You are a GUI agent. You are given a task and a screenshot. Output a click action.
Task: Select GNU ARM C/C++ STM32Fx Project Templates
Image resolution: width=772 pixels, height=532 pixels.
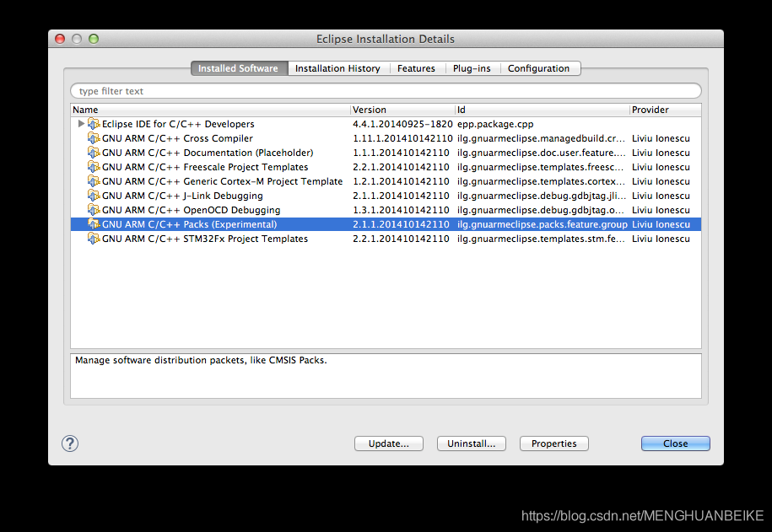click(386, 239)
